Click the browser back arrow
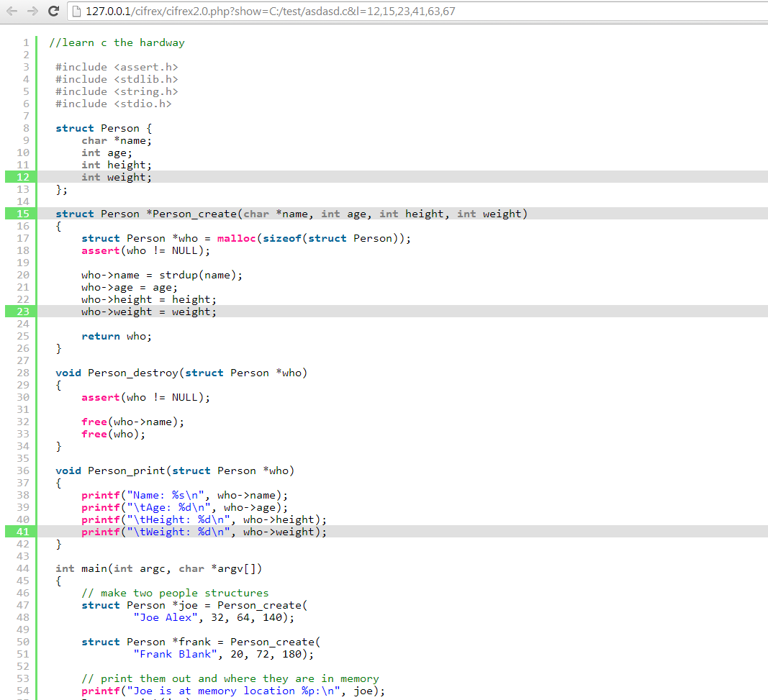 pyautogui.click(x=11, y=11)
